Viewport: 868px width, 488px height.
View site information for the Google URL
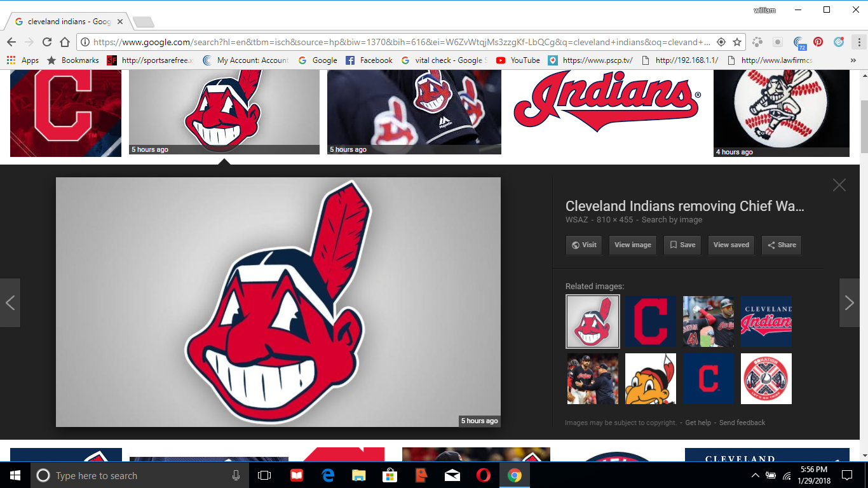pyautogui.click(x=85, y=42)
